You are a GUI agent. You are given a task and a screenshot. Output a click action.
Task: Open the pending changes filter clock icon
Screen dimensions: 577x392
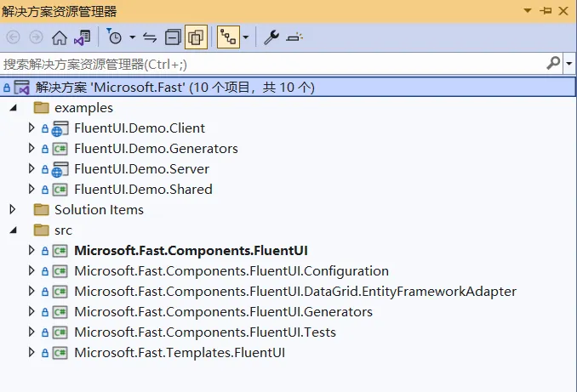click(114, 37)
